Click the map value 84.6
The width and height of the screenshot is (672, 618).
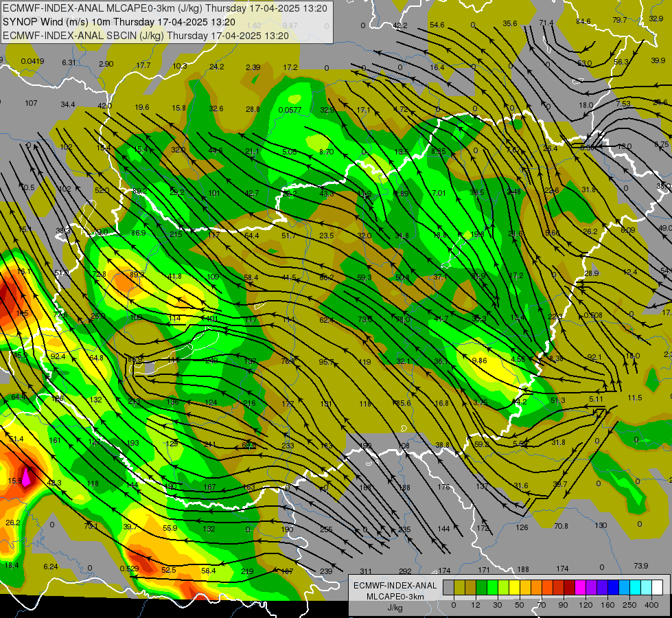tap(583, 21)
